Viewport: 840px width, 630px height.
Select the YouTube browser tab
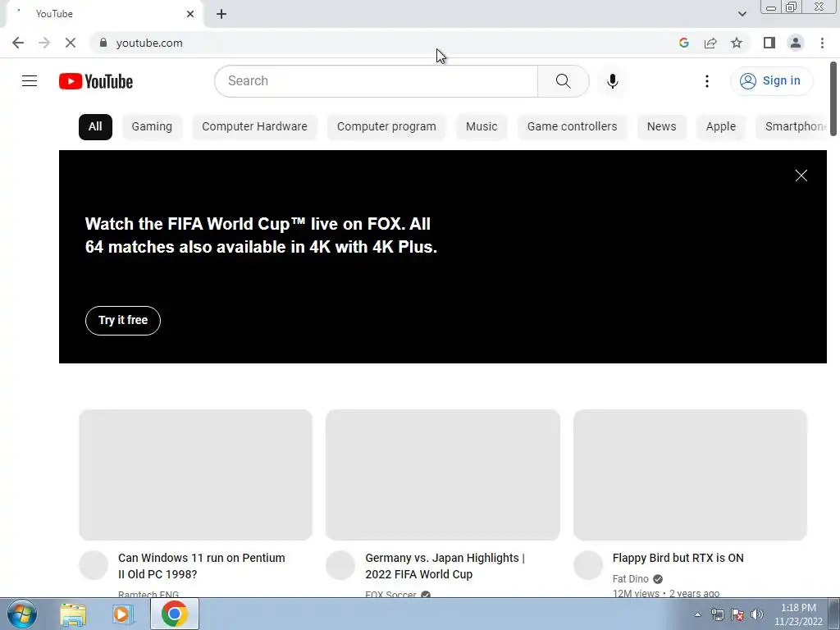tap(104, 14)
